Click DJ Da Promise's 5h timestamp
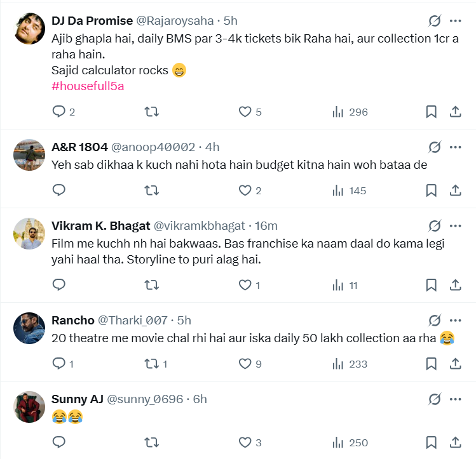 [x=231, y=21]
